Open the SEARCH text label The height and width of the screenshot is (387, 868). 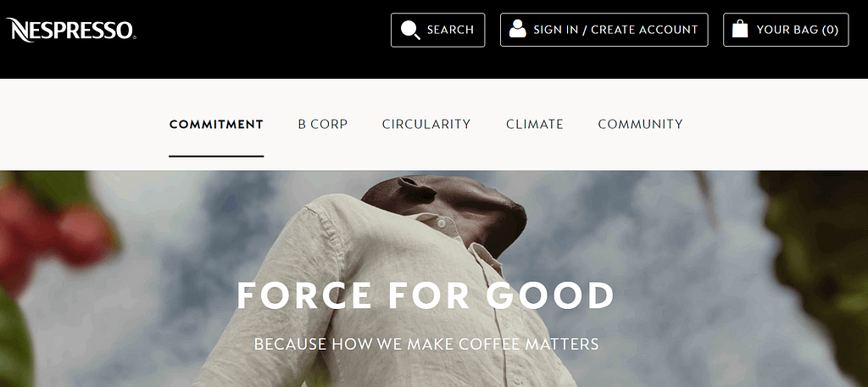[450, 30]
